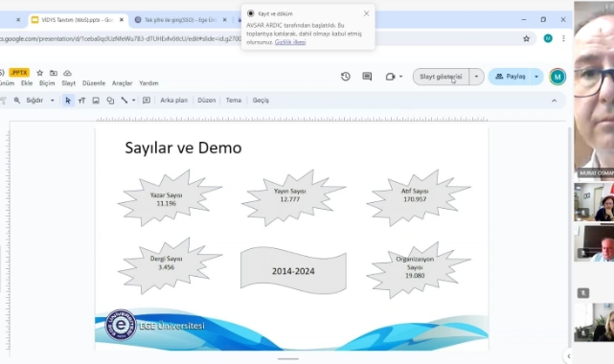Open the Yardım menu
Screen dimensions: 614x364
click(x=148, y=83)
